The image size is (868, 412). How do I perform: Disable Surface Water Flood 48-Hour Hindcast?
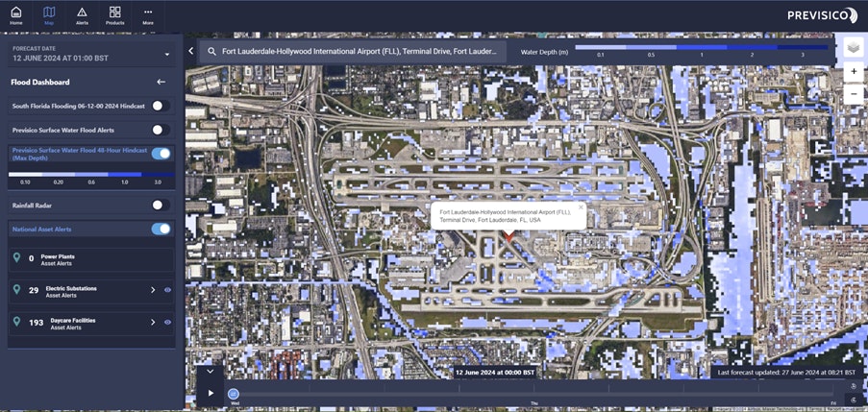click(x=161, y=154)
